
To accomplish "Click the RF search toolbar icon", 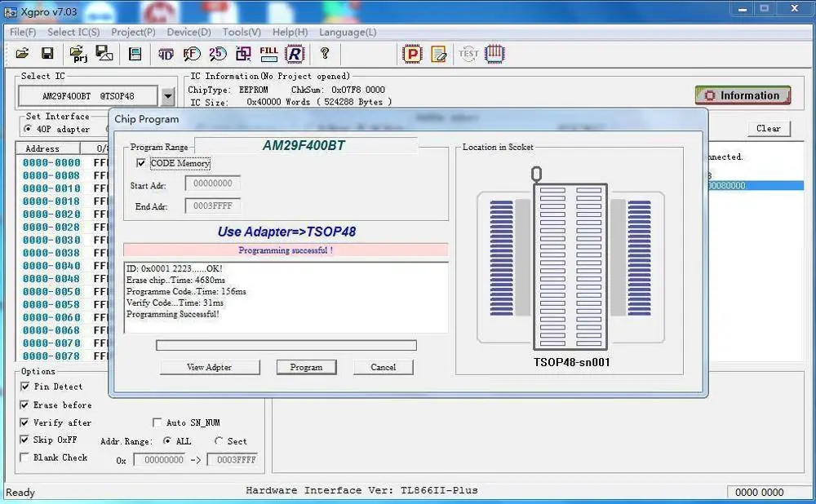I will 192,54.
